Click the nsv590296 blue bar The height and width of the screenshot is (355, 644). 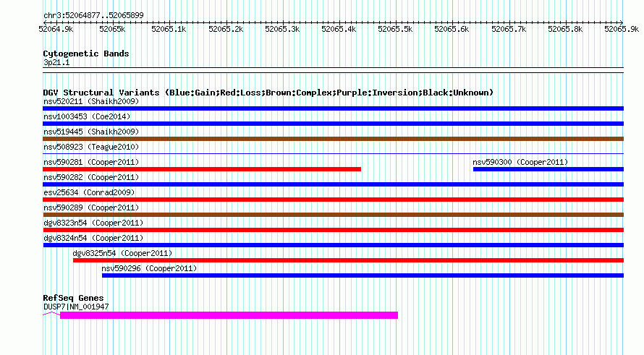pos(363,275)
